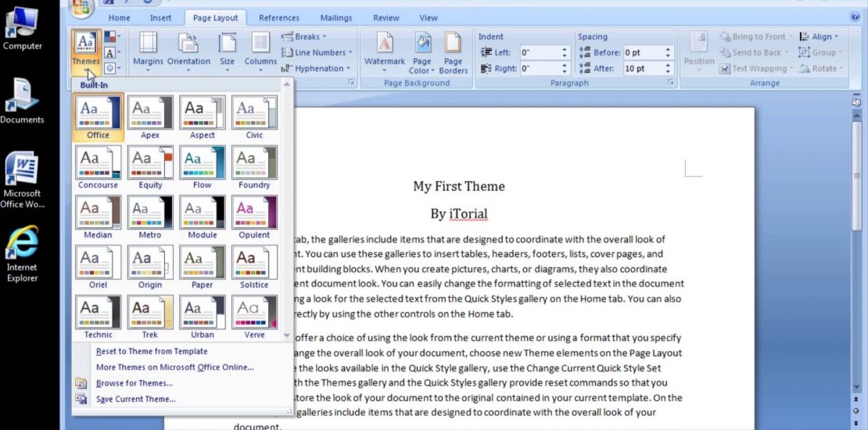The height and width of the screenshot is (430, 868).
Task: Select the Urban theme
Action: (x=202, y=316)
